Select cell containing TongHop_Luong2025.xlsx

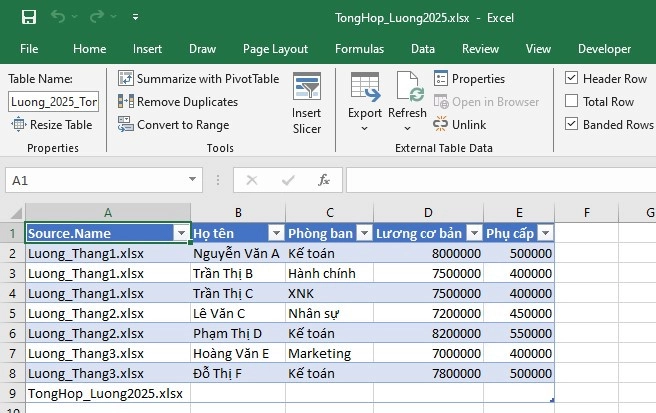pos(108,393)
